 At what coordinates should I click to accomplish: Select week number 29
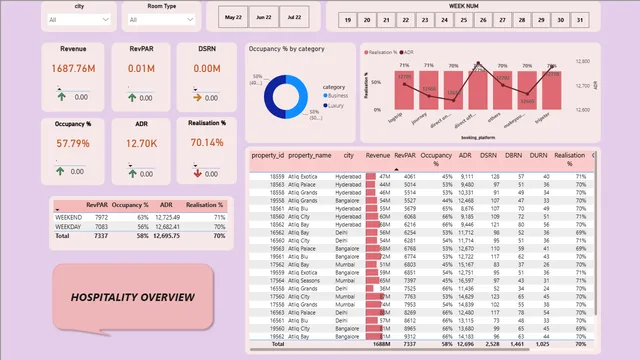[x=541, y=20]
